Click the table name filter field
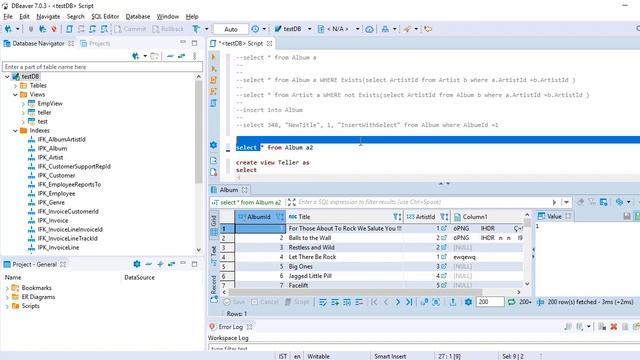Viewport: 640px width, 360px height. 102,67
